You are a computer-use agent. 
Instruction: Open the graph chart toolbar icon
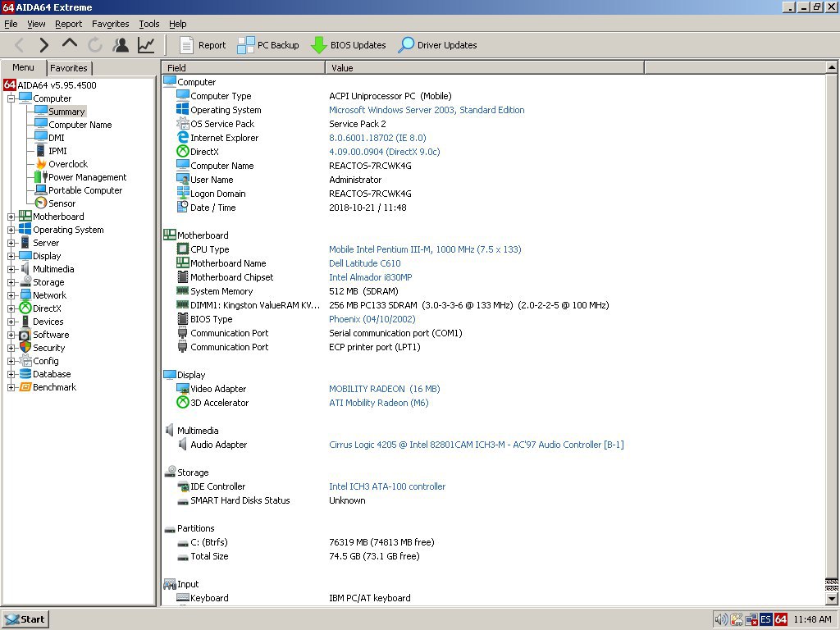click(146, 45)
